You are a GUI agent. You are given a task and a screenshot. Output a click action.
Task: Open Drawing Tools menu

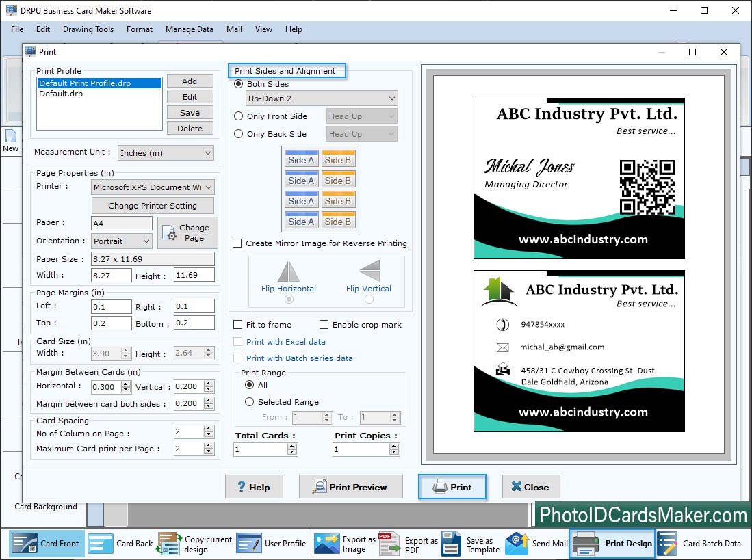88,29
